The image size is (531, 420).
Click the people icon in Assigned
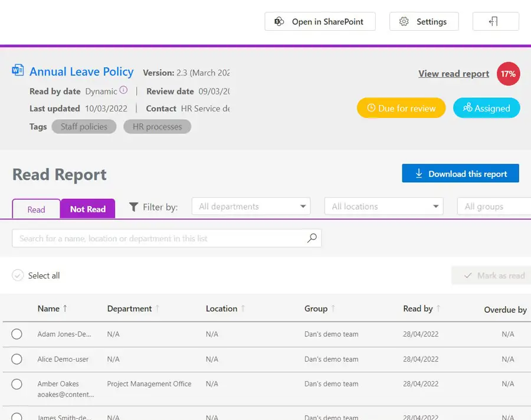click(x=467, y=108)
